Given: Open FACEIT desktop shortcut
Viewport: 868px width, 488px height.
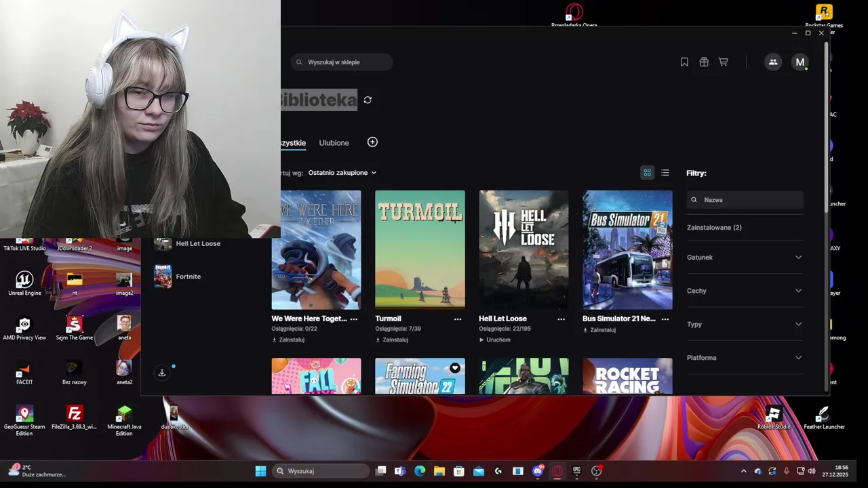Looking at the screenshot, I should click(x=24, y=373).
